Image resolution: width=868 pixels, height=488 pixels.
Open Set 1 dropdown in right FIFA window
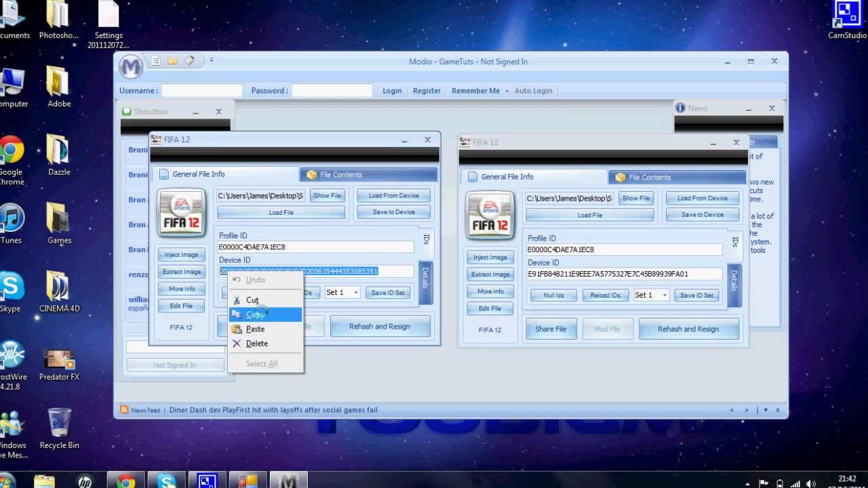651,296
